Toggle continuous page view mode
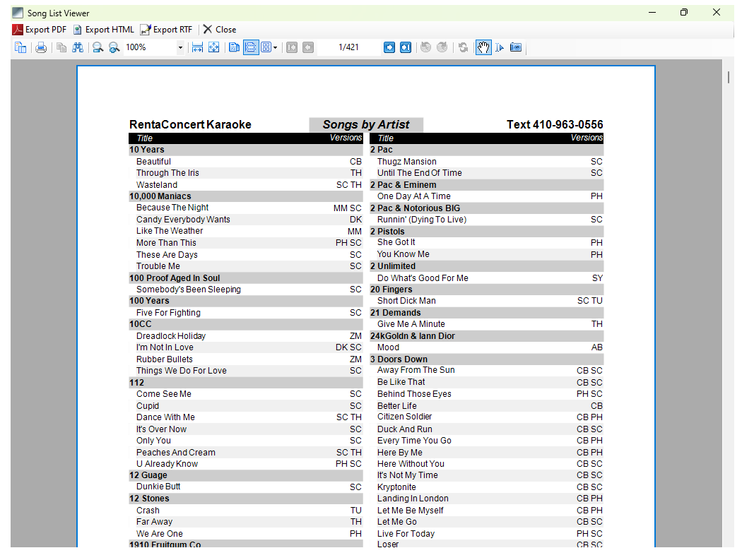 [251, 47]
